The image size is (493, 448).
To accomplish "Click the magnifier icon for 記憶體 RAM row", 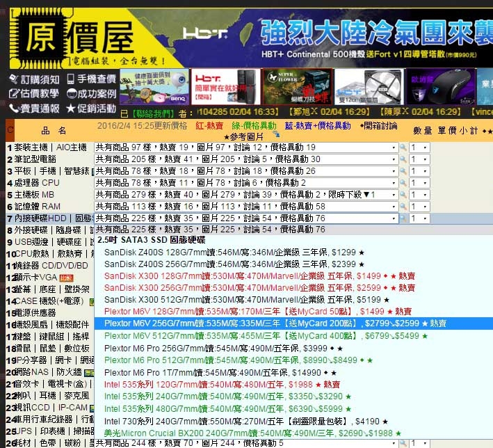I will coord(403,207).
